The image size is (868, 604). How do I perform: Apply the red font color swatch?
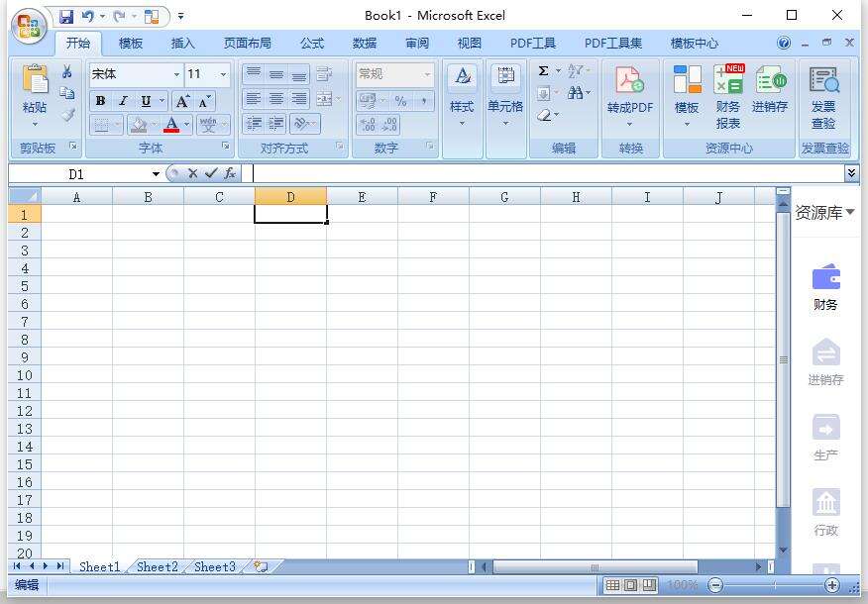click(171, 125)
